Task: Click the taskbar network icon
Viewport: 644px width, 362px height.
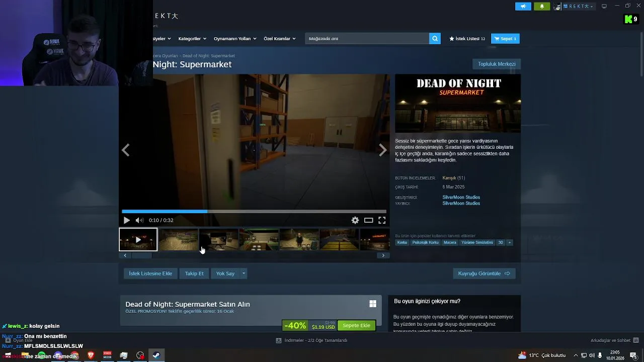Action: [584, 355]
